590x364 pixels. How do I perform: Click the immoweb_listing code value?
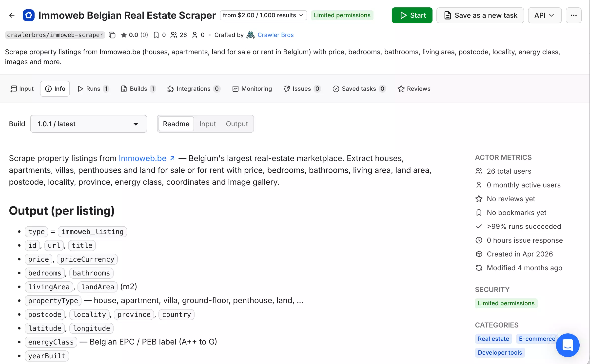[92, 232]
